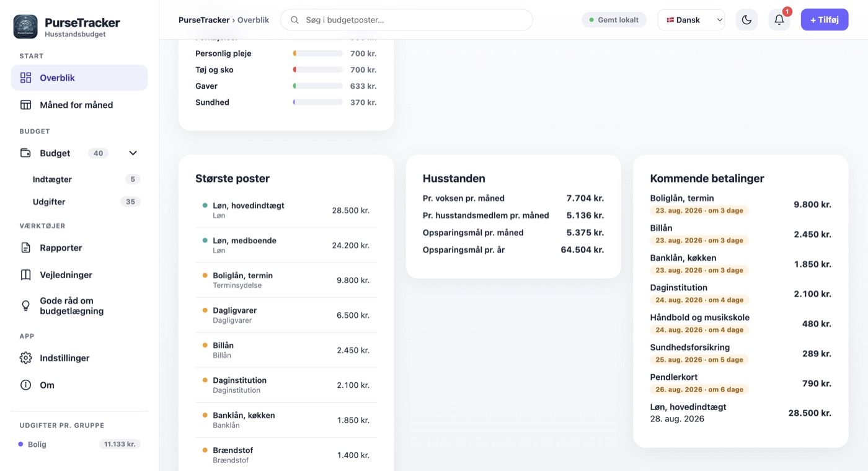
Task: Go to Måned for måned
Action: [x=79, y=105]
